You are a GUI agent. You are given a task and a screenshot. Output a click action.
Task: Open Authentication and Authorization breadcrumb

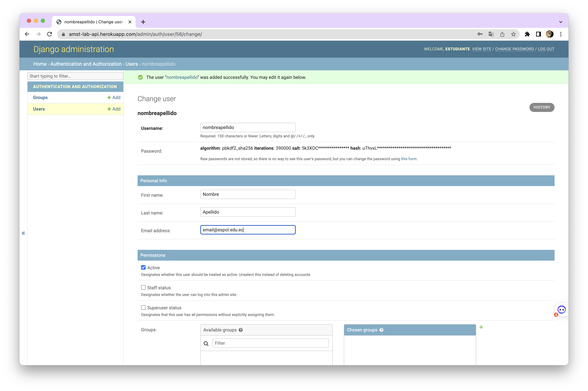point(86,64)
